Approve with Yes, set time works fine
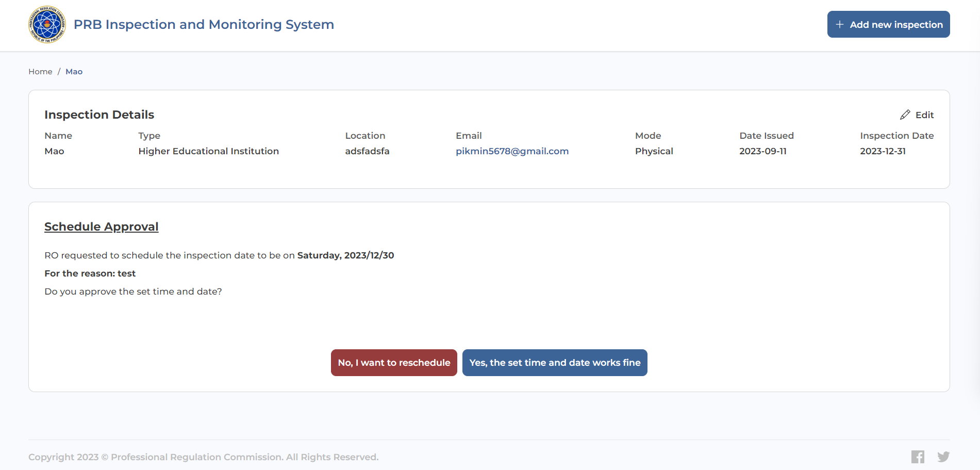Image resolution: width=980 pixels, height=470 pixels. [555, 363]
